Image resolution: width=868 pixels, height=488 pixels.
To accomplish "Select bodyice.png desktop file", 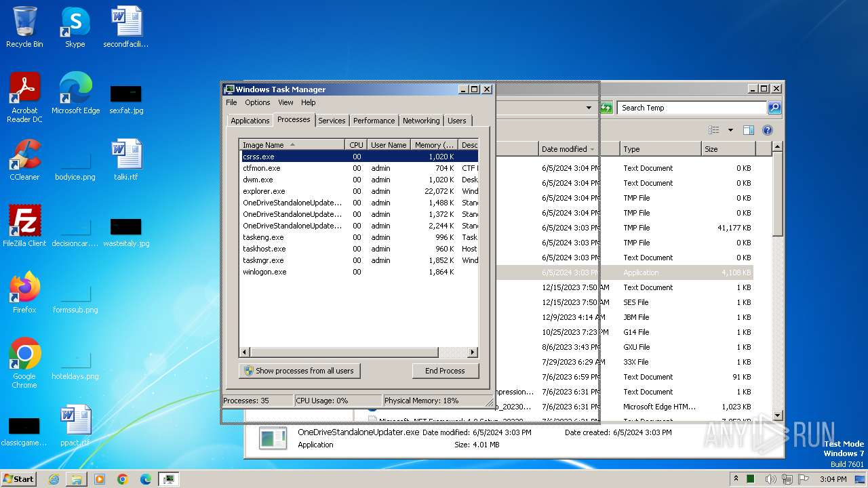I will pos(75,165).
